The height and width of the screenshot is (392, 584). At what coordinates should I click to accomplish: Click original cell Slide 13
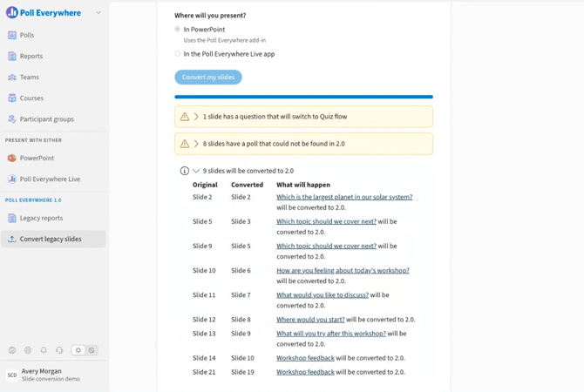(204, 334)
